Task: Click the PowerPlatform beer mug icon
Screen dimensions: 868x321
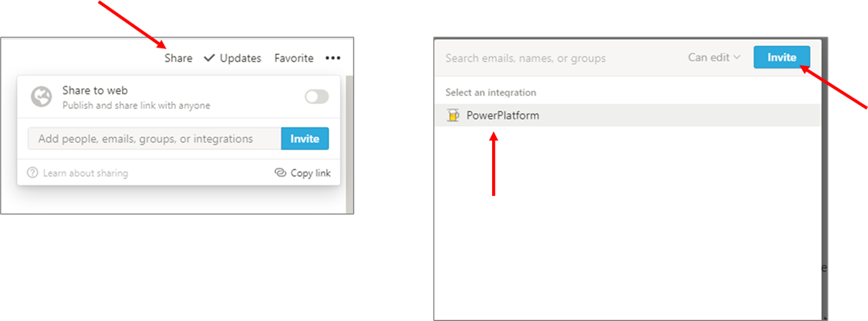Action: [x=453, y=115]
